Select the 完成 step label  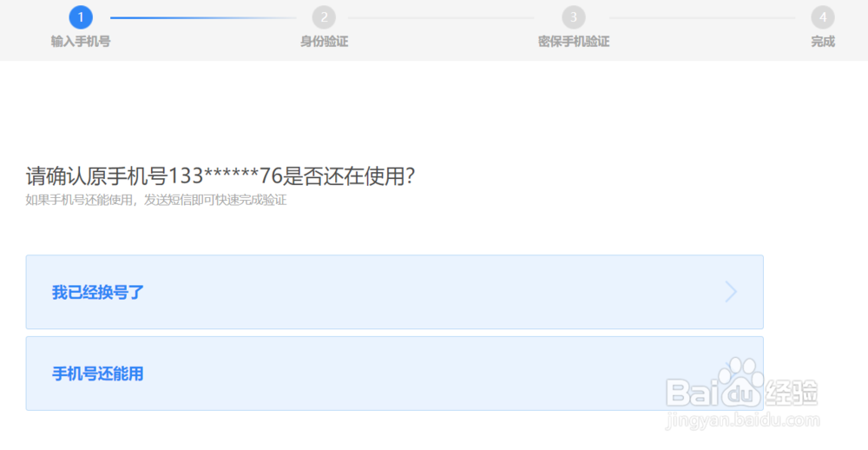[823, 42]
